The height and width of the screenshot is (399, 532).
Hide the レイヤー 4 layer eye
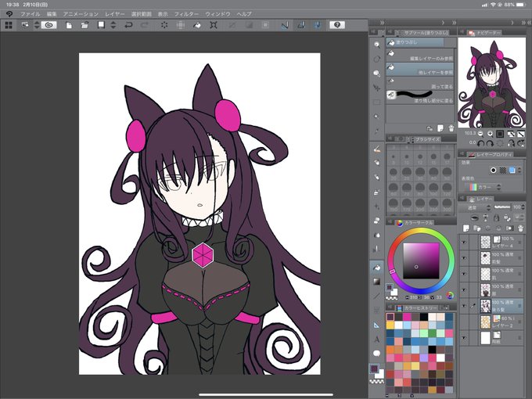coord(464,243)
